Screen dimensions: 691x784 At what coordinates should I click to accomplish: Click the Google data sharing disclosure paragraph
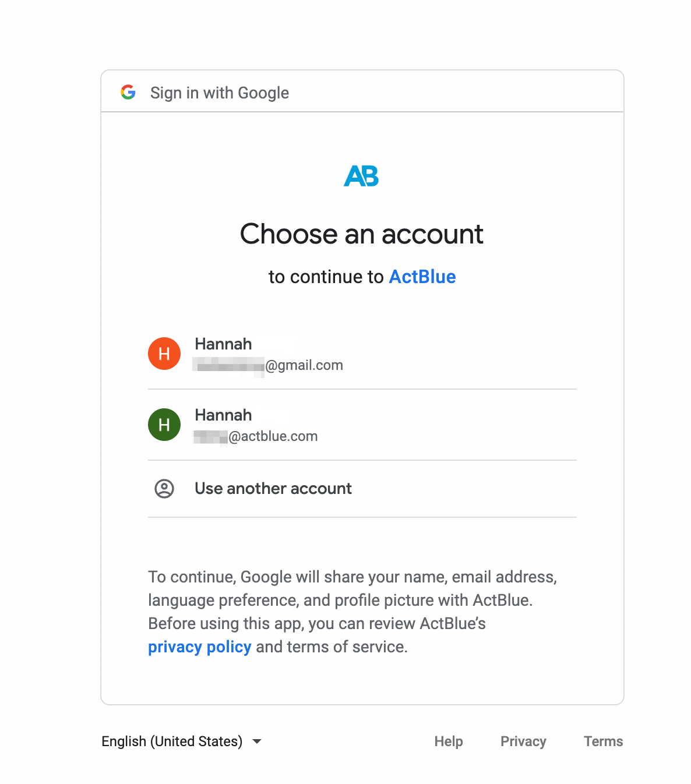(352, 601)
